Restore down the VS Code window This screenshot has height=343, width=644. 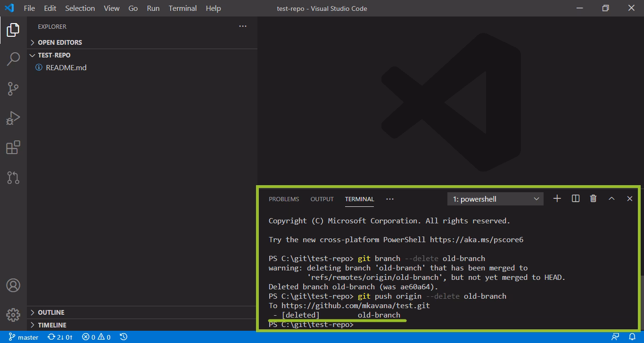(x=605, y=8)
